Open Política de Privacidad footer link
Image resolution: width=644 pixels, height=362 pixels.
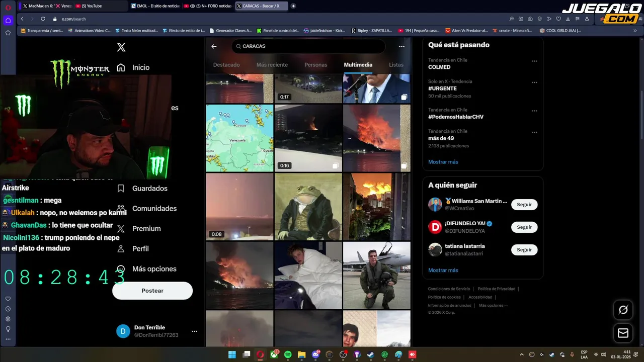496,289
